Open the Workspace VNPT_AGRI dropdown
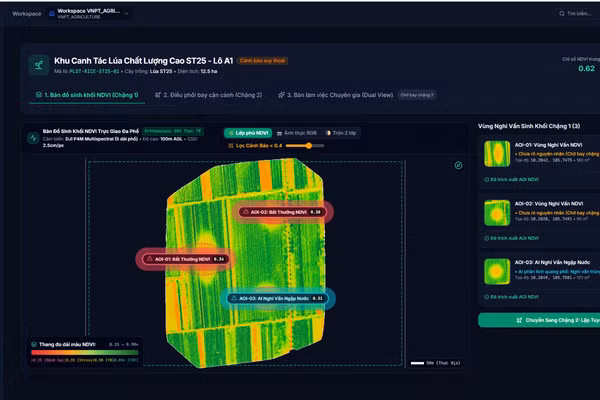 click(x=89, y=14)
